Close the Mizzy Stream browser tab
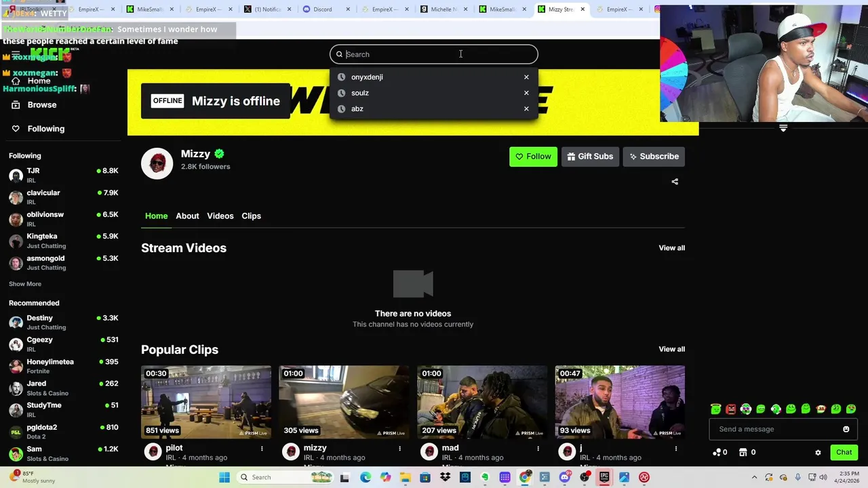The width and height of the screenshot is (868, 488). 583,9
